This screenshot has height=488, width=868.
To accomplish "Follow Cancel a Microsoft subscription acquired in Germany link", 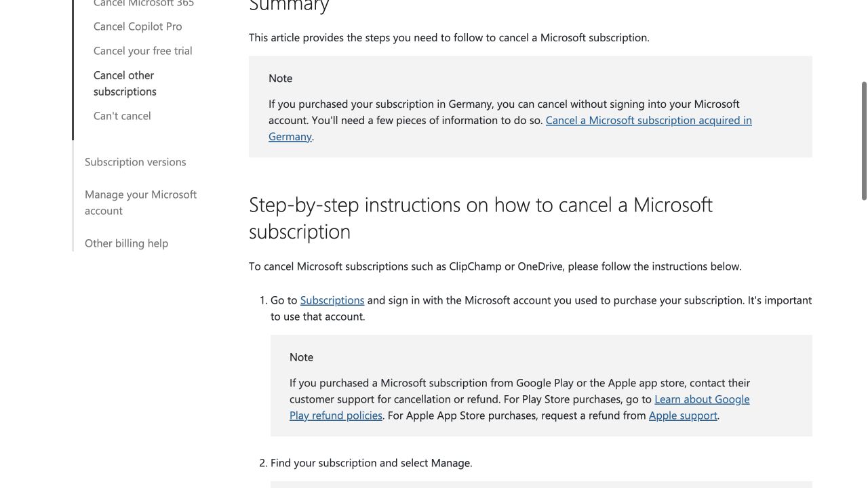I will click(510, 128).
